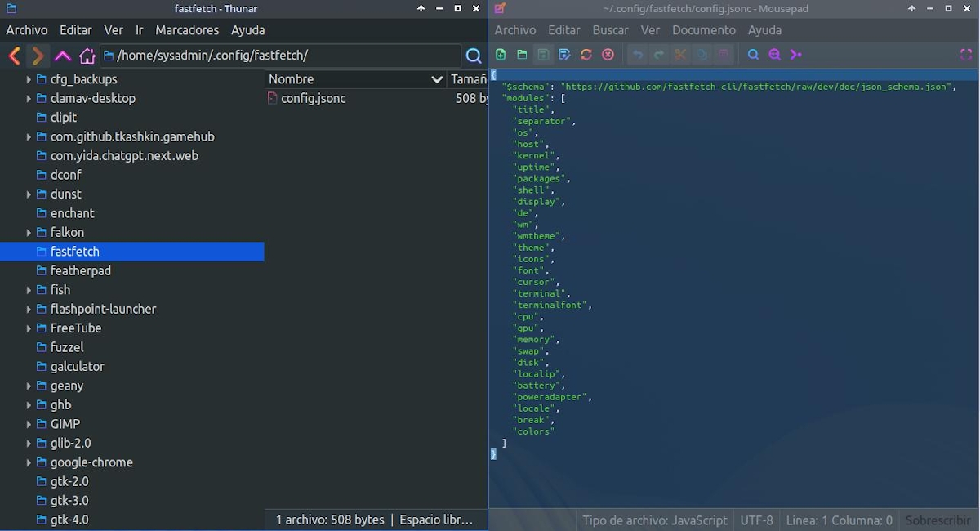Click the Go to line icon
The image size is (980, 531).
[796, 55]
